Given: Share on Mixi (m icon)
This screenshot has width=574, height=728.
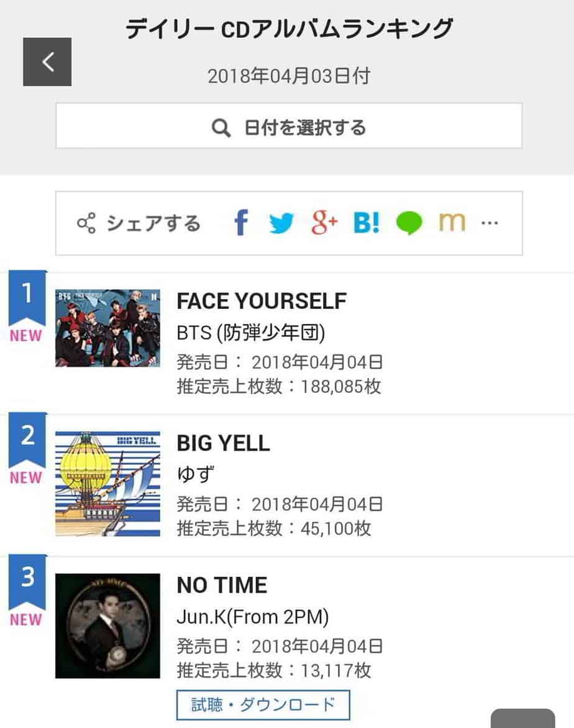Looking at the screenshot, I should 452,222.
